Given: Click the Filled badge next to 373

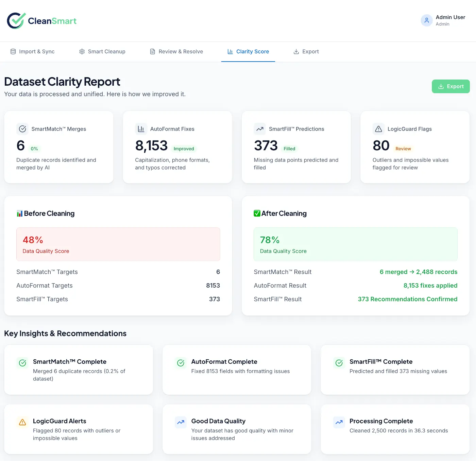Looking at the screenshot, I should (289, 149).
